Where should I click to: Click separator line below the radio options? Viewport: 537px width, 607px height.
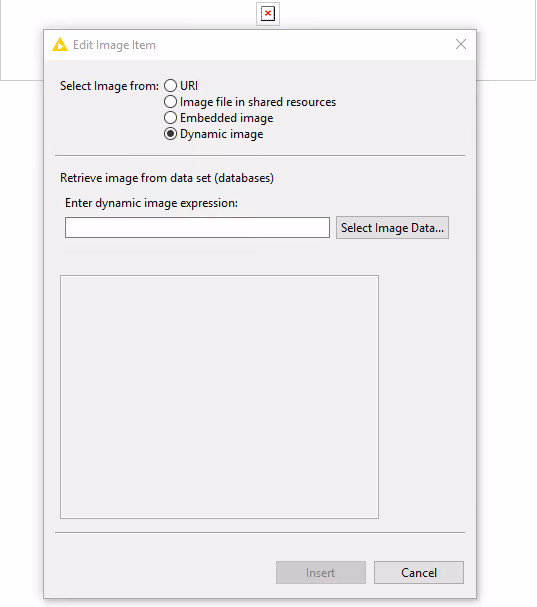click(260, 156)
